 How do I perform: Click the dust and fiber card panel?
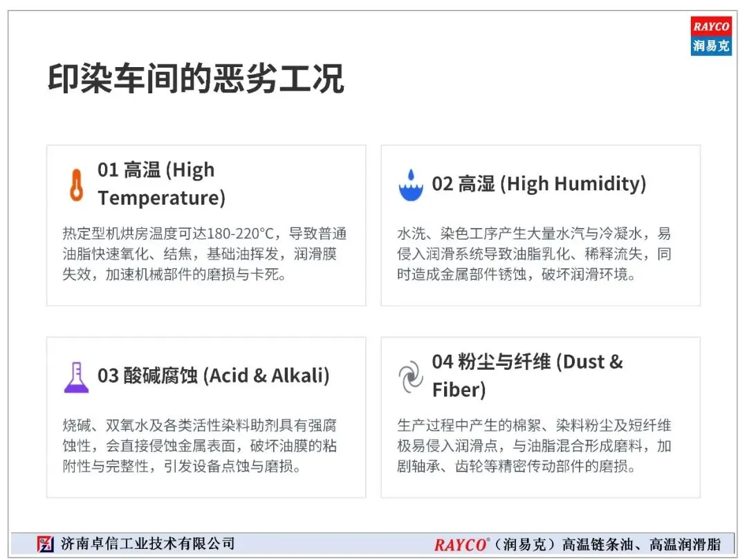pos(541,418)
